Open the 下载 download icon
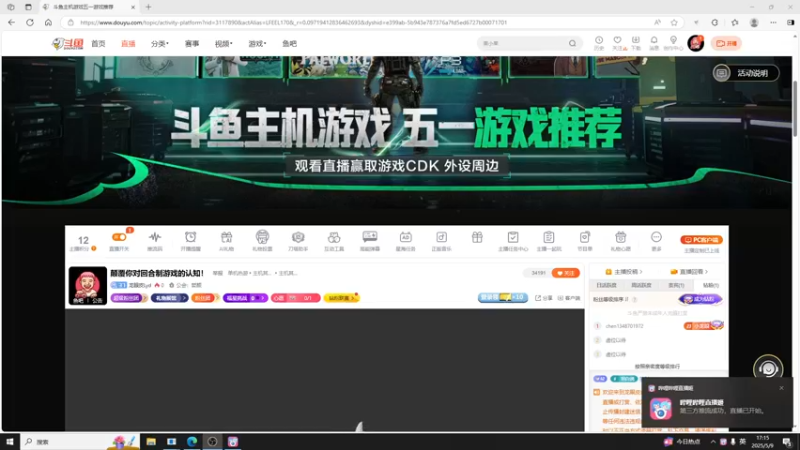The width and height of the screenshot is (800, 450). tap(636, 40)
